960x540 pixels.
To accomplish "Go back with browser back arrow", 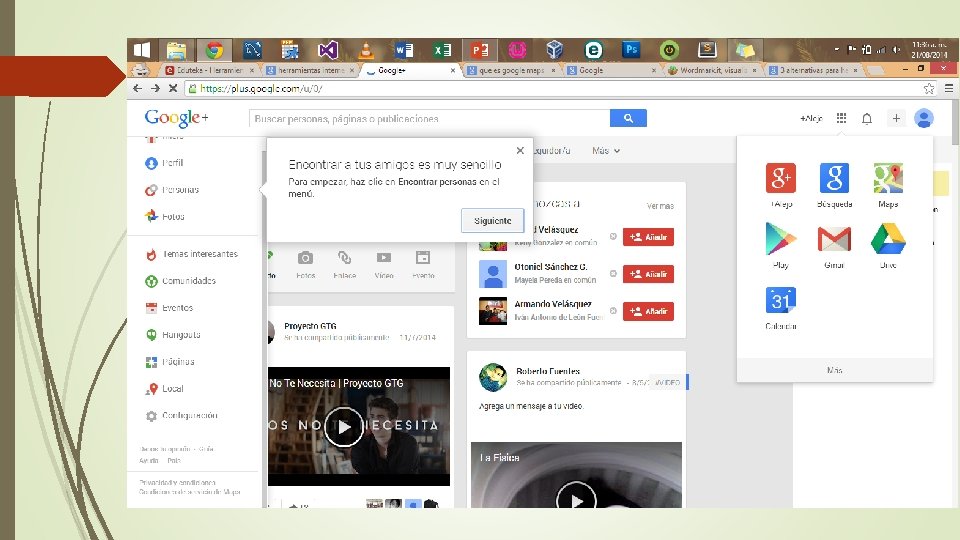I will [138, 89].
